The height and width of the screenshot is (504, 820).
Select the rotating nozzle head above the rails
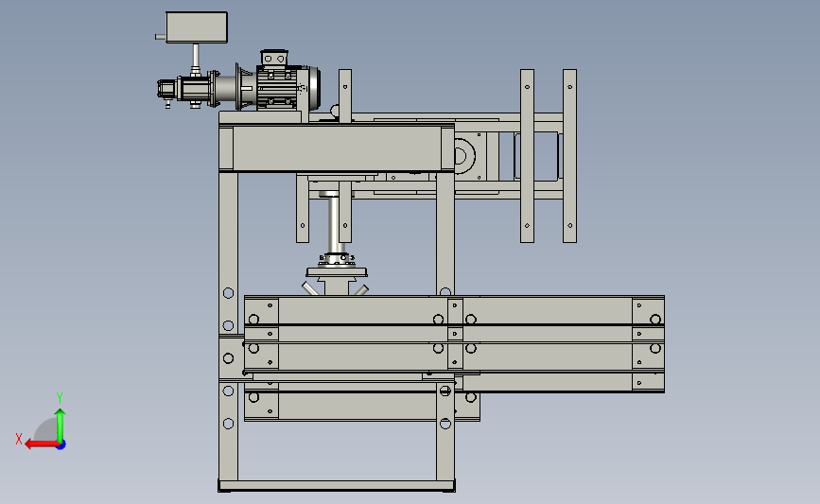(x=337, y=273)
